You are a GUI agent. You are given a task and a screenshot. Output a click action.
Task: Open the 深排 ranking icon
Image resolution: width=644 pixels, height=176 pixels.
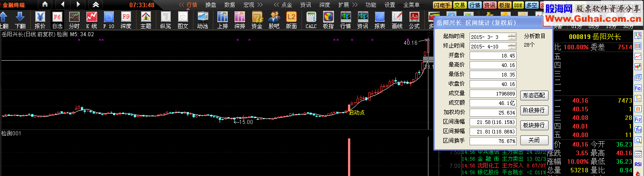click(240, 17)
